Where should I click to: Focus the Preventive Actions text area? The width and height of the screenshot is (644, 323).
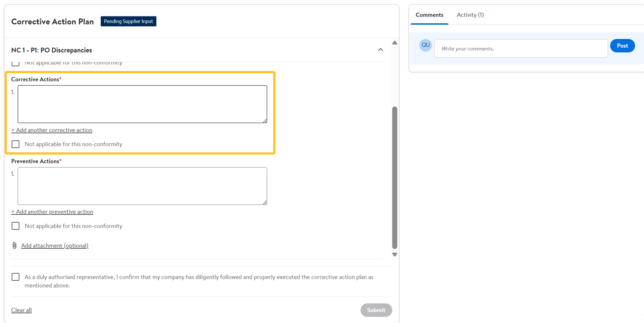coord(142,186)
